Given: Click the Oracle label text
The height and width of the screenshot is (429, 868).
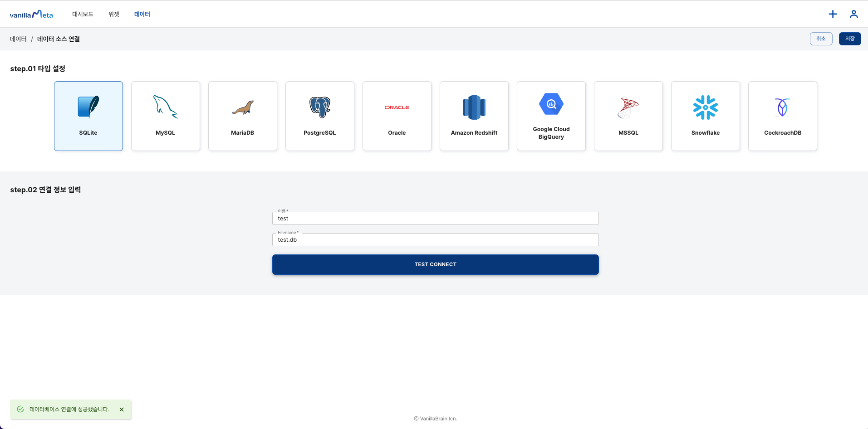Looking at the screenshot, I should pyautogui.click(x=397, y=133).
